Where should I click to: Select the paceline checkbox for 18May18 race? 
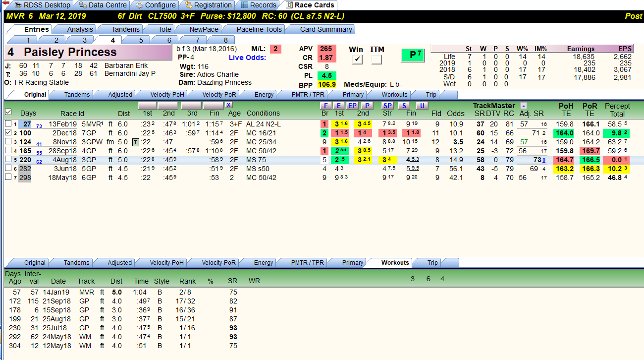coord(8,178)
